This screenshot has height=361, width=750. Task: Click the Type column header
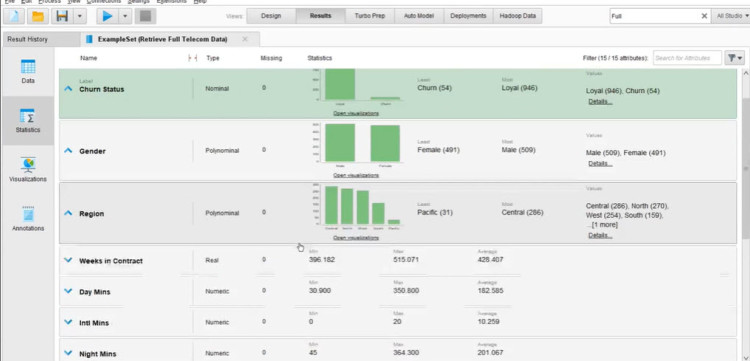212,58
